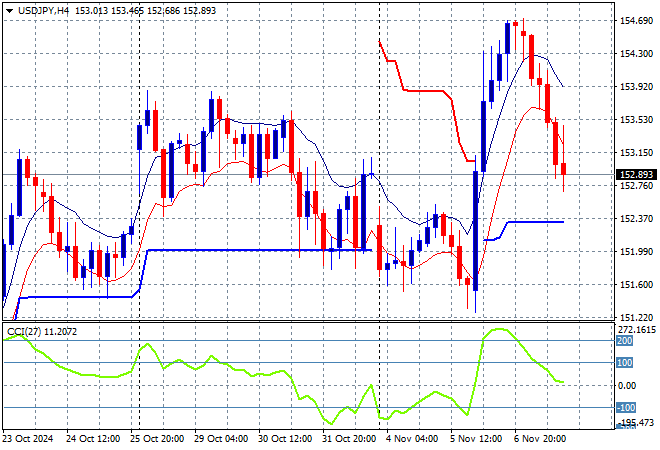This screenshot has width=660, height=450.
Task: Click the 5 Nov 12:00 time label
Action: pyautogui.click(x=476, y=439)
